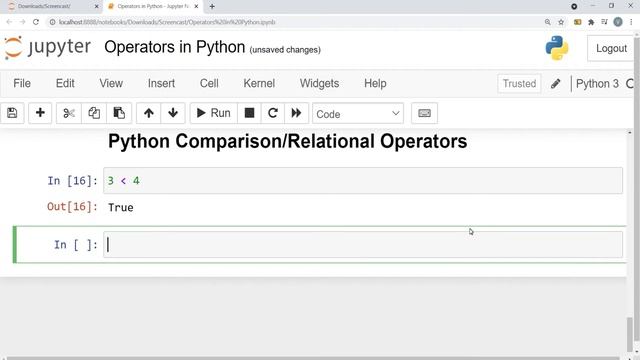Copy selected cells icon
The image size is (640, 360).
(94, 113)
